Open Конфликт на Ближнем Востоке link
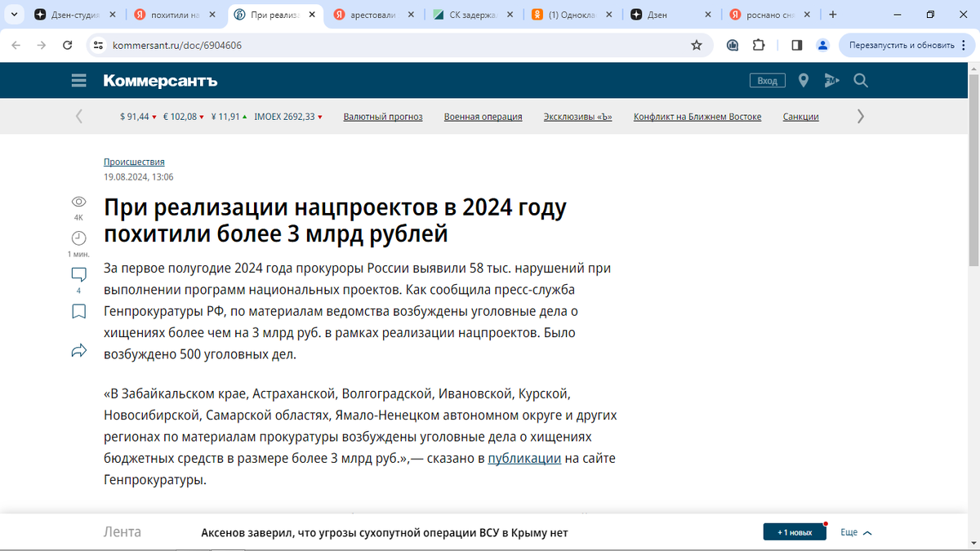Screen dimensions: 980x551 point(697,117)
